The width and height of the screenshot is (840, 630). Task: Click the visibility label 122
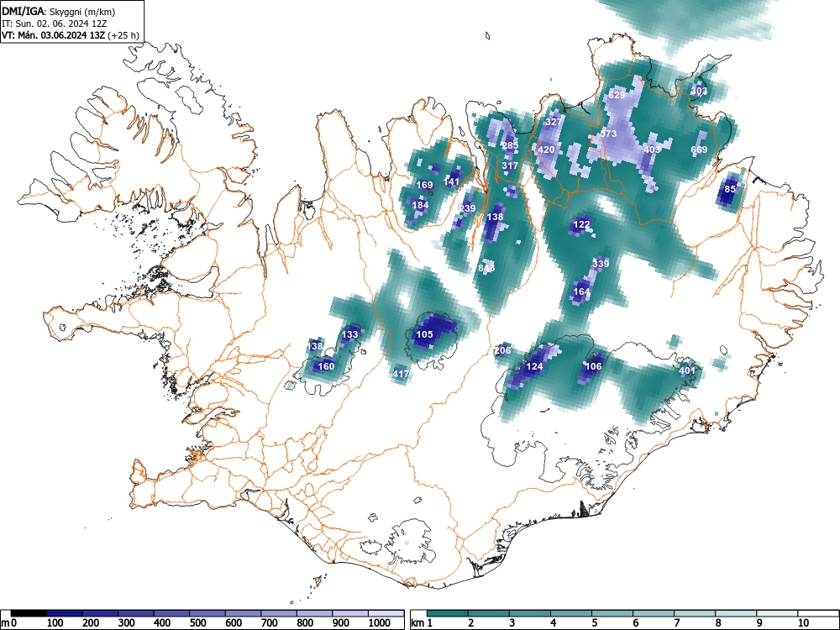pos(581,224)
